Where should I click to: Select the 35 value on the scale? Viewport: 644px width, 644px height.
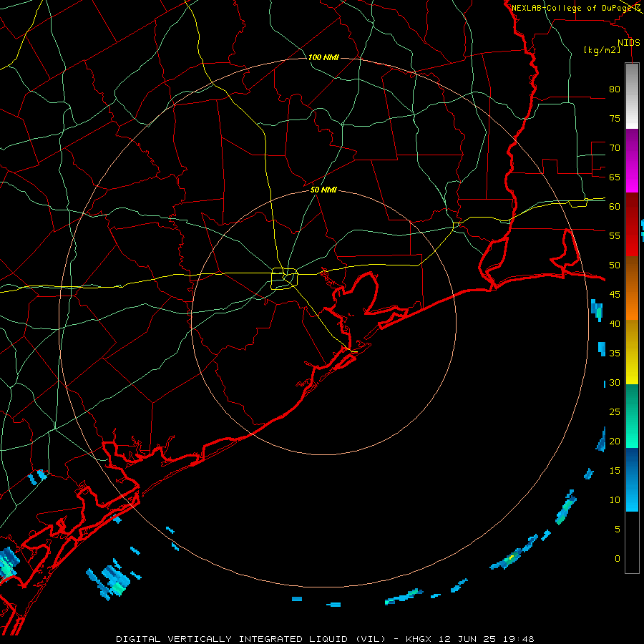(x=615, y=353)
